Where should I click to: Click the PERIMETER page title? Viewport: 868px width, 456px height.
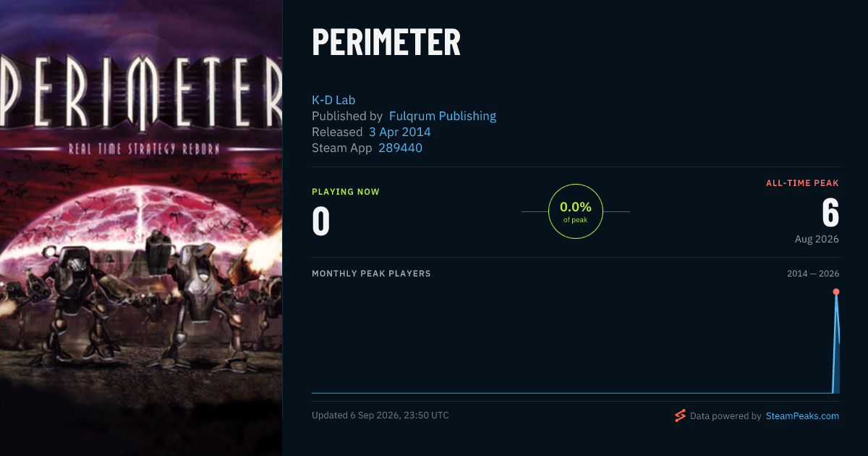[x=386, y=43]
